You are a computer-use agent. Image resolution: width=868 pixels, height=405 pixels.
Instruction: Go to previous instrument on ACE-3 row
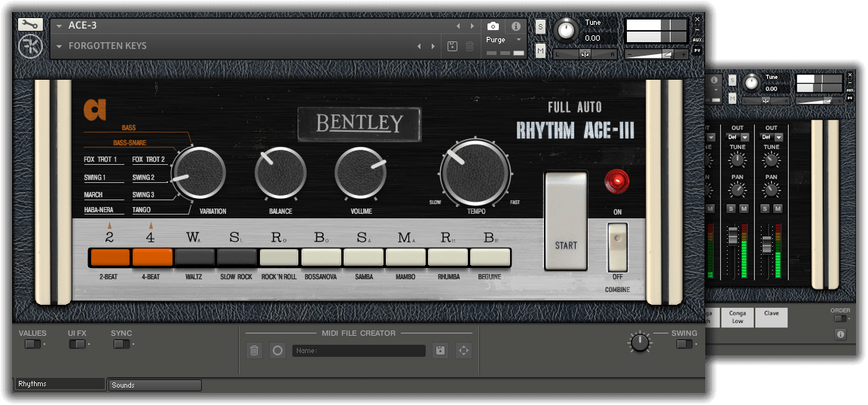(x=458, y=26)
